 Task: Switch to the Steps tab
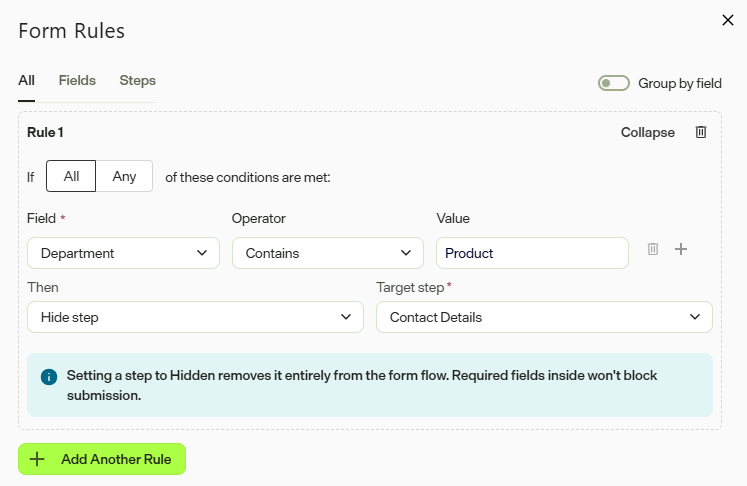137,81
